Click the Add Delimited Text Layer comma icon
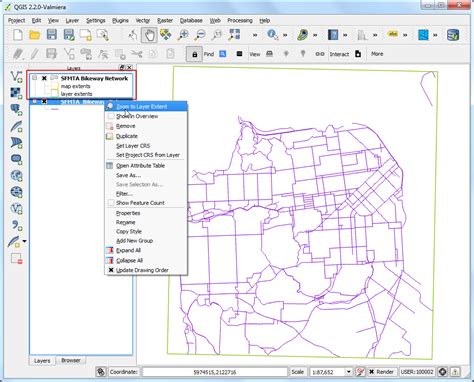 click(16, 225)
